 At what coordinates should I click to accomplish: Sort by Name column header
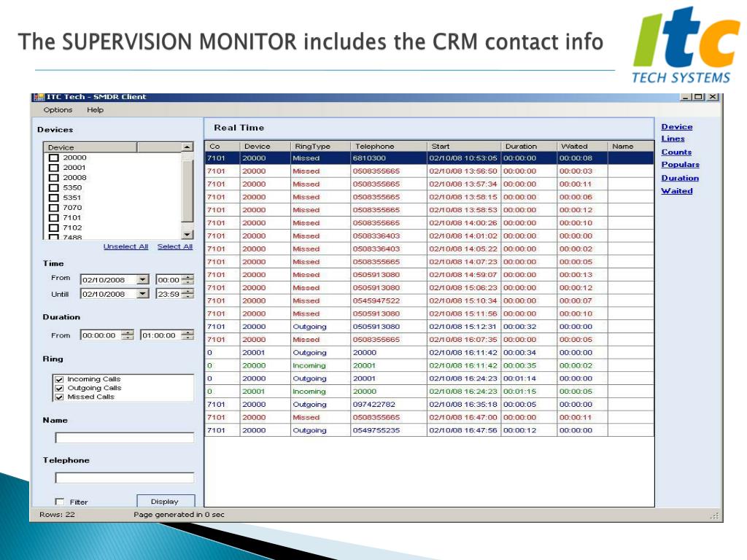[631, 146]
